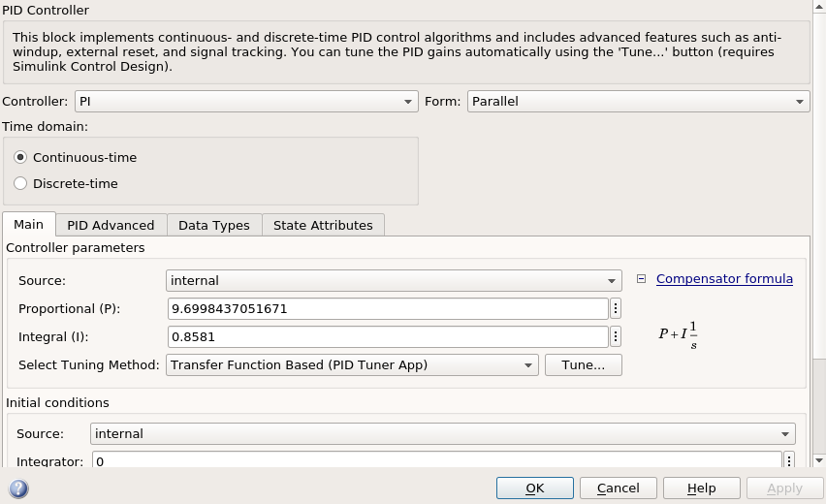Image resolution: width=826 pixels, height=504 pixels.
Task: Open the Proportional (P) three-dot options button
Action: tap(616, 308)
